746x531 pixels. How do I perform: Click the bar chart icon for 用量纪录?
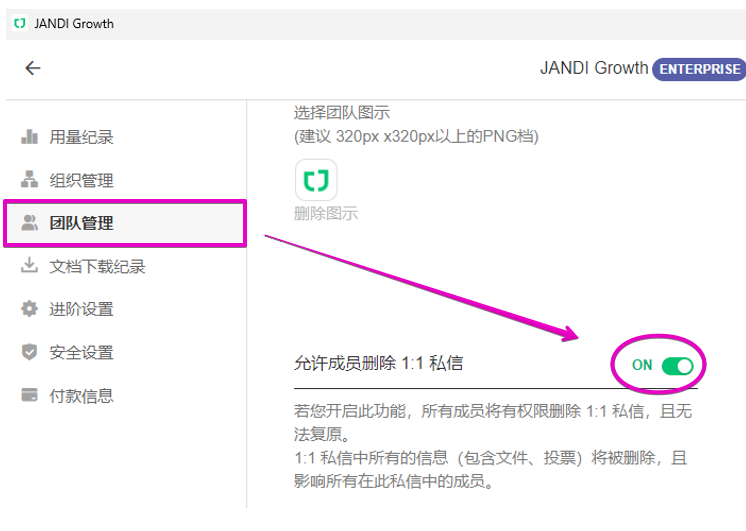point(29,137)
